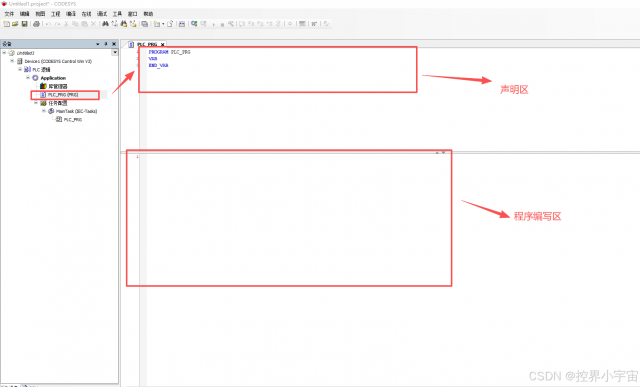Select PLC_PRG call under MainTask
This screenshot has height=387, width=640.
point(73,120)
